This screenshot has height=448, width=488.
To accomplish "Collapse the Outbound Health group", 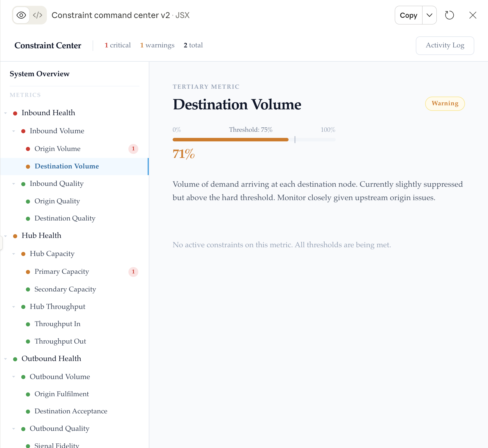I will click(6, 359).
